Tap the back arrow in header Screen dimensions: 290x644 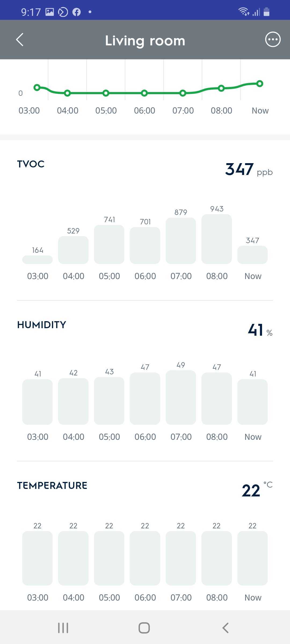20,40
